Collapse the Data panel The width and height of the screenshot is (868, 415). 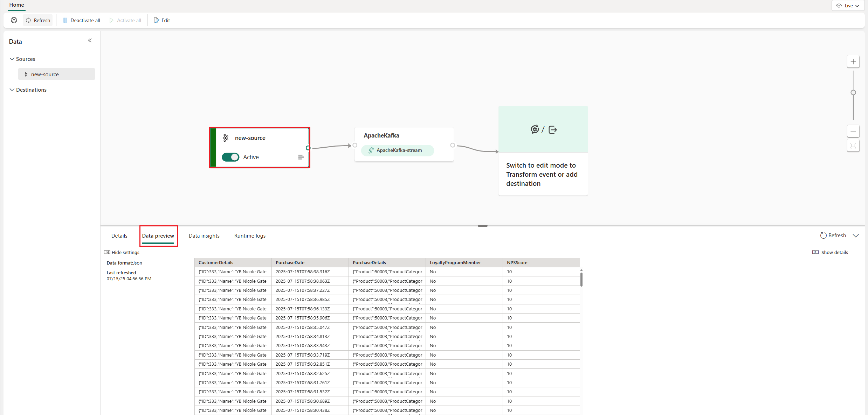[x=90, y=41]
